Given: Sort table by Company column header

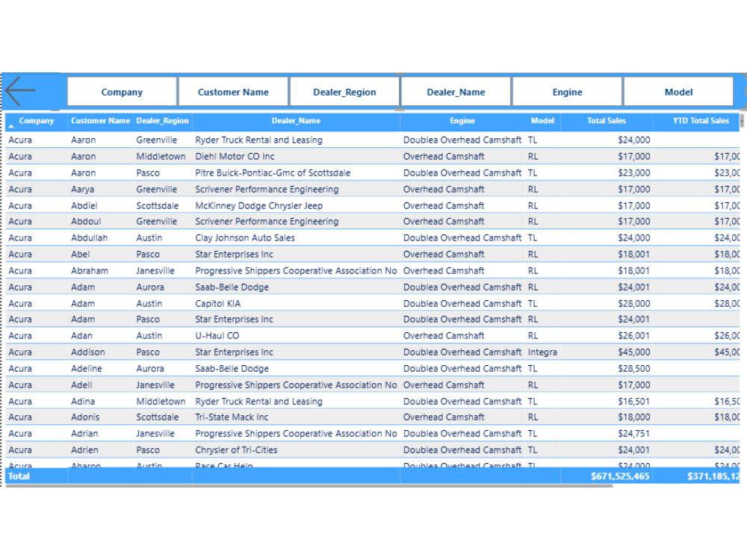Looking at the screenshot, I should tap(36, 121).
